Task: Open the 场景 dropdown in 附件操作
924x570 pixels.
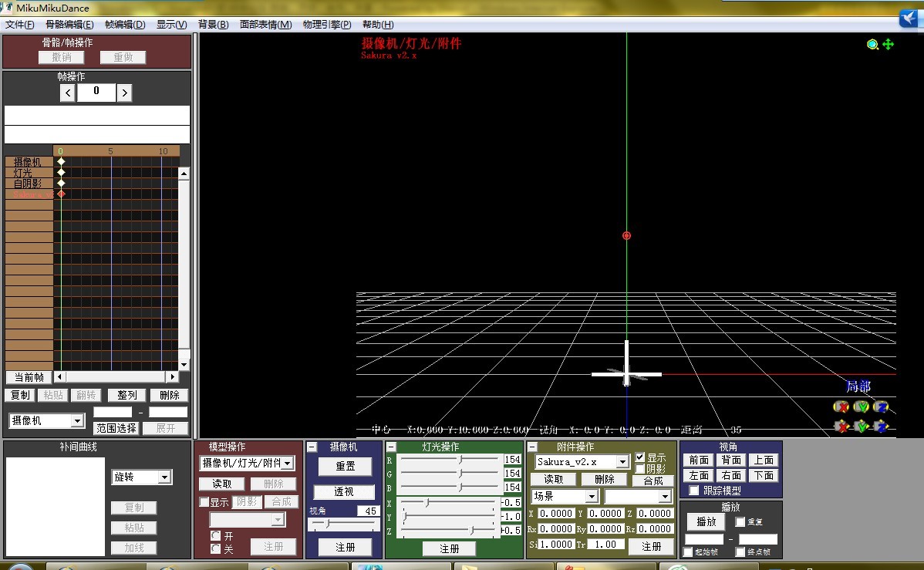Action: point(592,497)
